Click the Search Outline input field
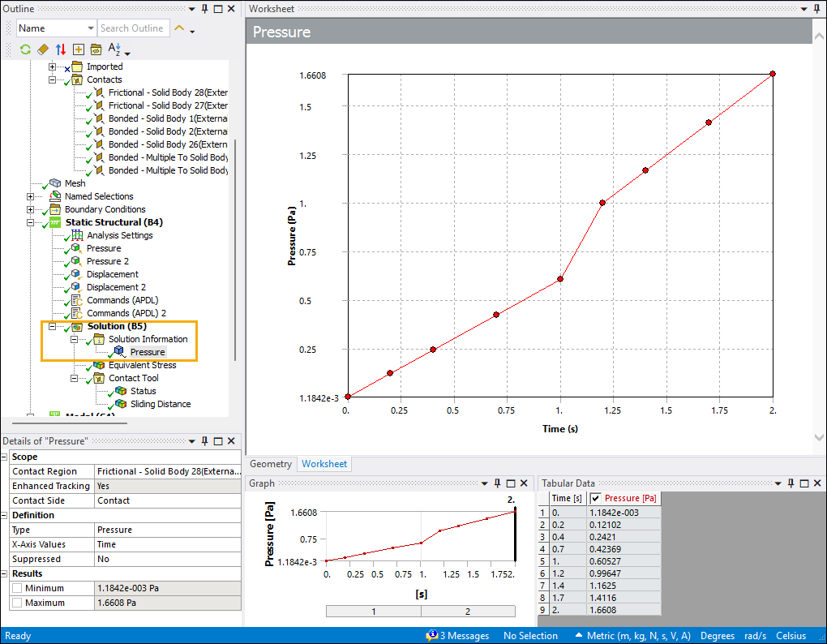Image resolution: width=827 pixels, height=644 pixels. pyautogui.click(x=133, y=28)
